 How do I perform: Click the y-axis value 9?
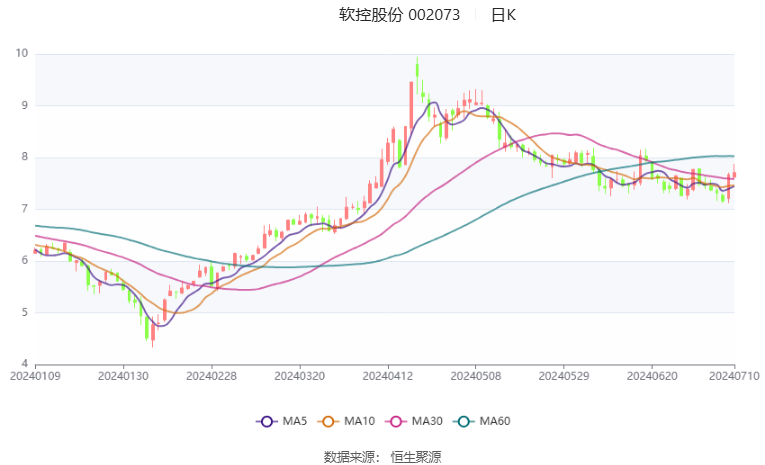pyautogui.click(x=25, y=105)
